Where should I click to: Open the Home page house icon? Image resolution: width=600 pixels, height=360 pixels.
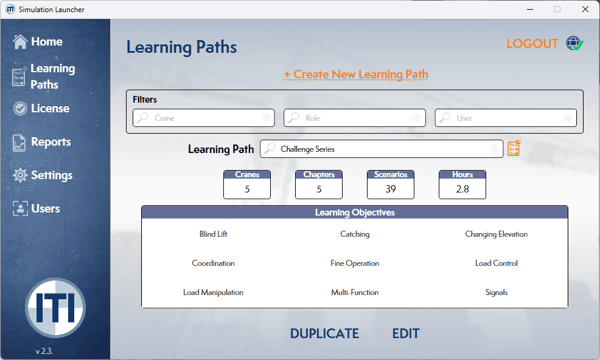click(20, 42)
